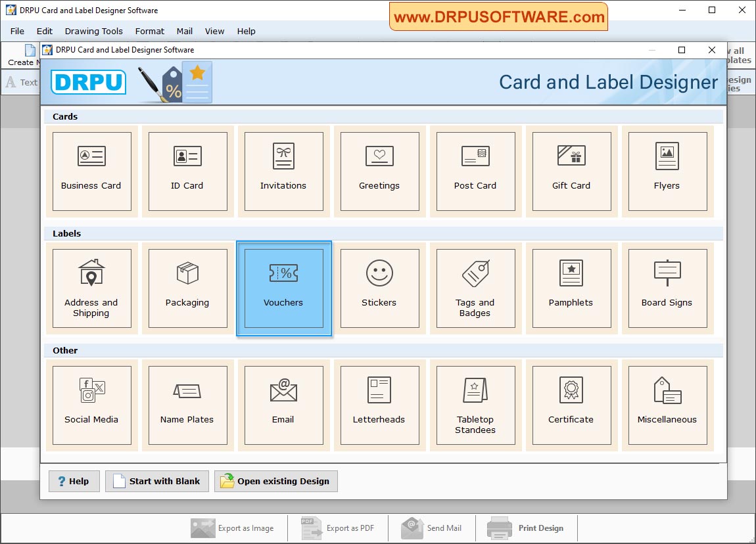The height and width of the screenshot is (544, 756).
Task: Open the Social Media design option
Action: pos(92,405)
